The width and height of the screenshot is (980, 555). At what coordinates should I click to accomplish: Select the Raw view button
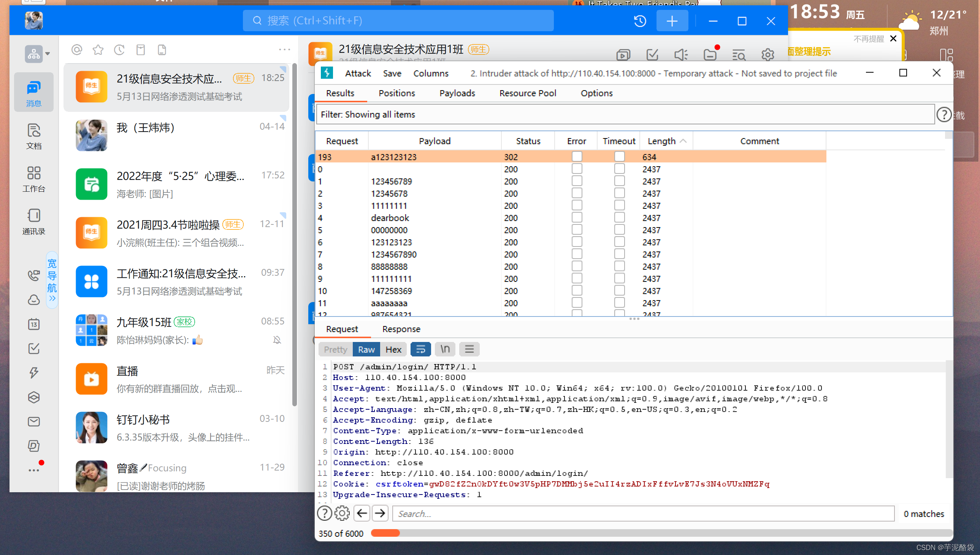pos(366,350)
